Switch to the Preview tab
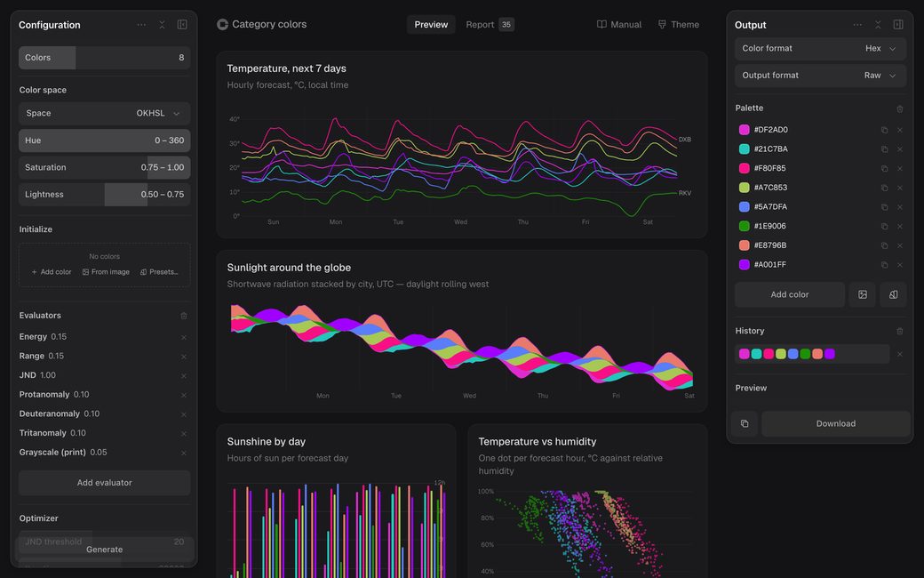924x578 pixels. [431, 25]
